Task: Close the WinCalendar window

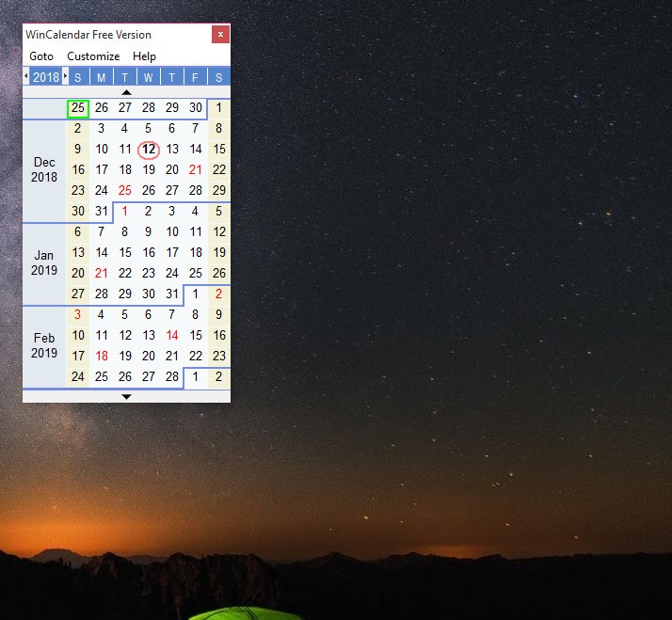Action: (x=221, y=34)
